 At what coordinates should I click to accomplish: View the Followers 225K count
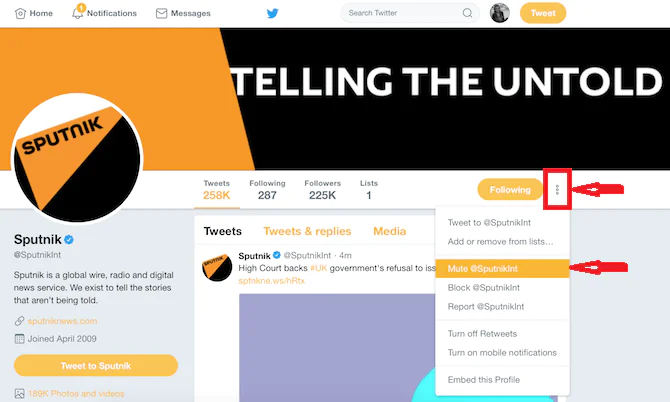coord(322,190)
